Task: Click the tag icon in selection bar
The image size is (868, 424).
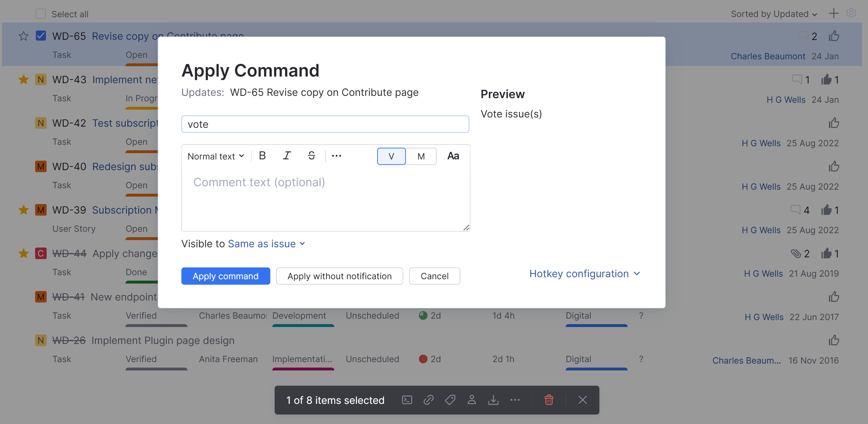Action: click(x=450, y=400)
